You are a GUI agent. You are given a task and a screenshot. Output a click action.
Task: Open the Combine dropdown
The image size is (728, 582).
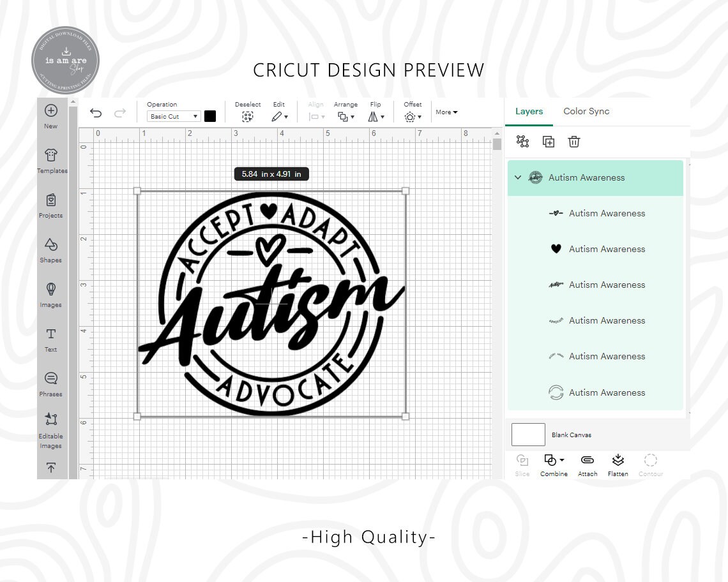pos(554,465)
